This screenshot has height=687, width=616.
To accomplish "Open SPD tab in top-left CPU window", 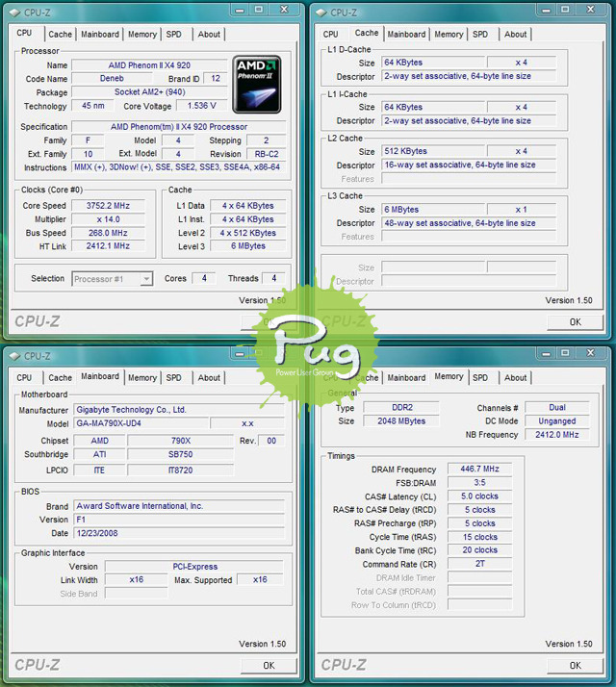I will (173, 35).
